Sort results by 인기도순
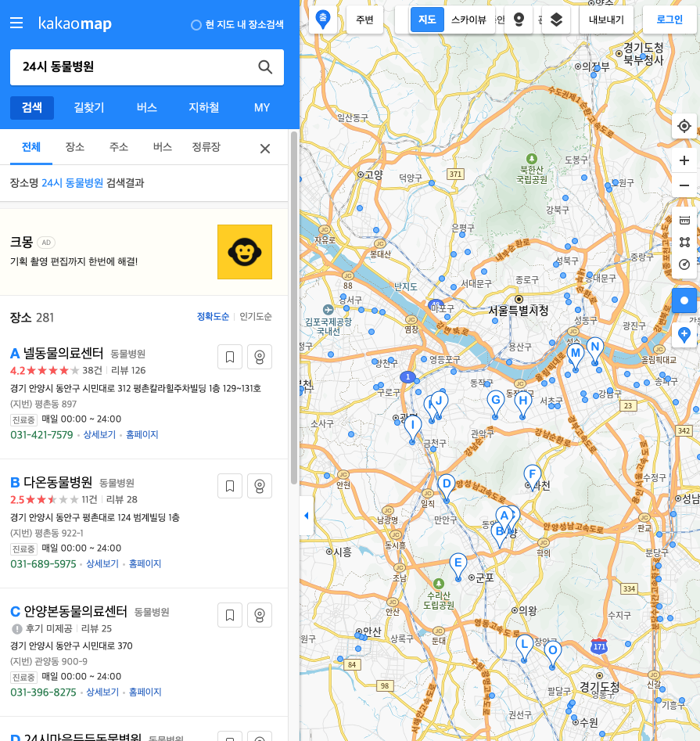Viewport: 700px width, 741px height. (x=256, y=317)
